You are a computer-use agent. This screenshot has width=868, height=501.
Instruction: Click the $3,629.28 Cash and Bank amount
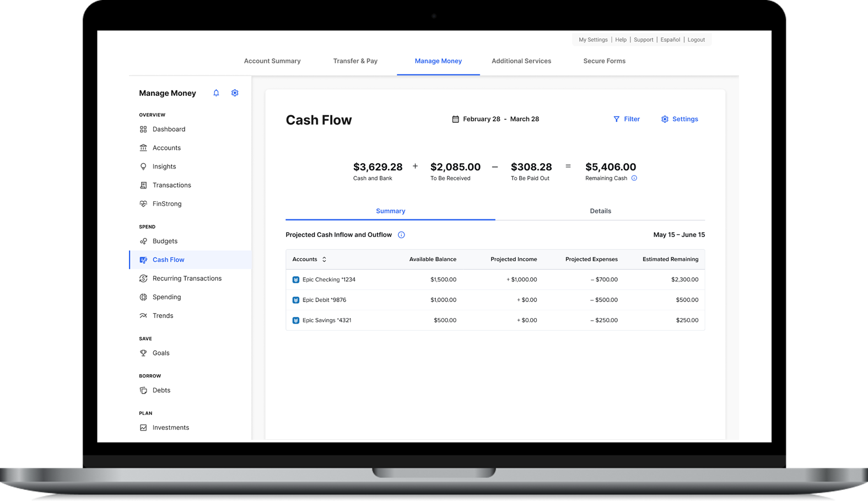pos(378,166)
